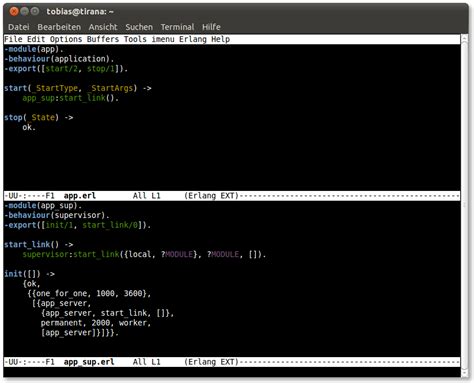Close the terminal window
Image resolution: width=474 pixels, height=383 pixels.
14,12
